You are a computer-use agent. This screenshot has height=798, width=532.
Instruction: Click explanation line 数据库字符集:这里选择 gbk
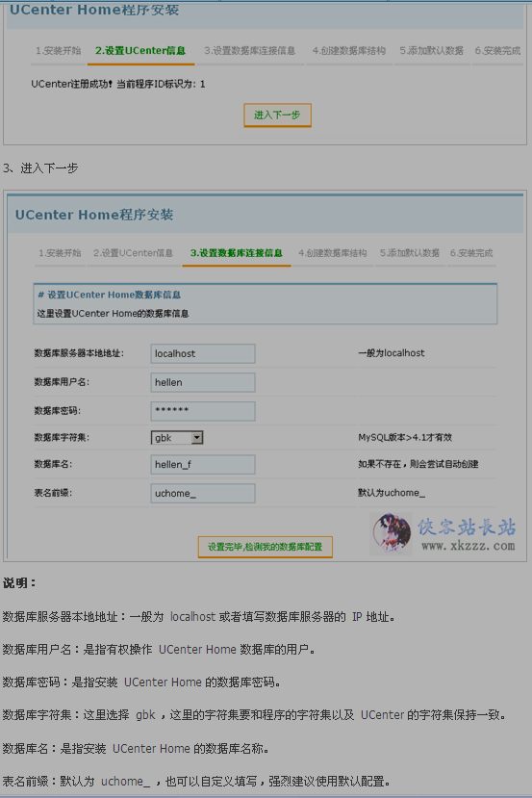click(x=255, y=715)
